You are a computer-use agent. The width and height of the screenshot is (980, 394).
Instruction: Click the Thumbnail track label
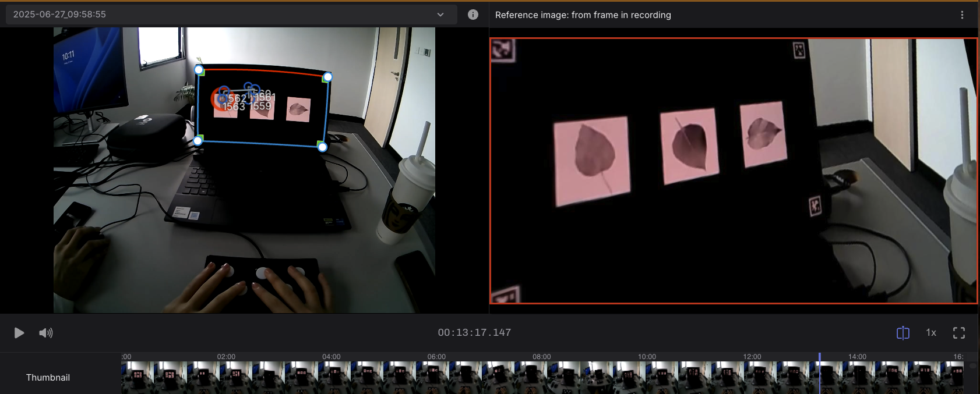click(48, 378)
